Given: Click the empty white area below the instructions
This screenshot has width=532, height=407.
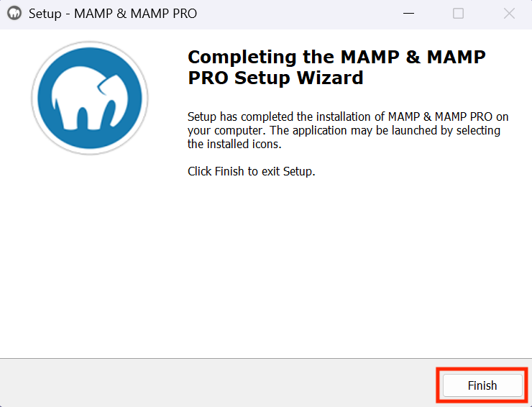Looking at the screenshot, I should tap(348, 265).
